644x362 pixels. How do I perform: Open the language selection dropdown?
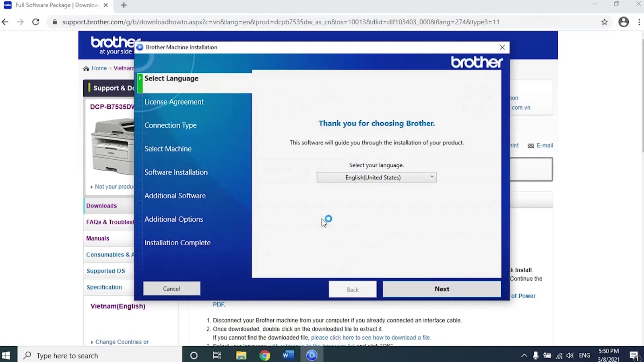376,177
